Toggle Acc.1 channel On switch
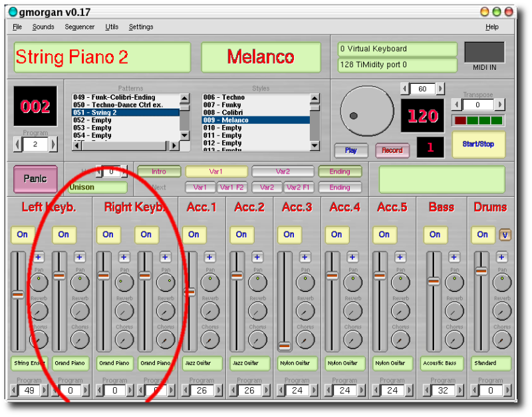Screen dimensions: 532x417 (194, 235)
